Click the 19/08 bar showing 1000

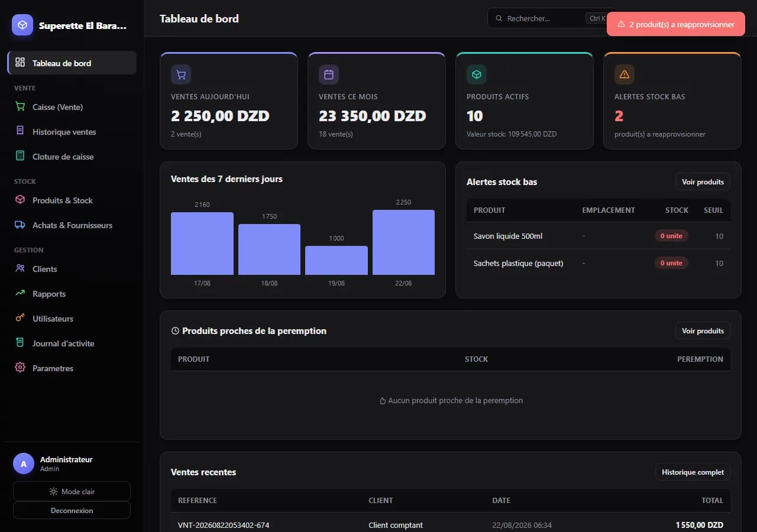(x=337, y=260)
